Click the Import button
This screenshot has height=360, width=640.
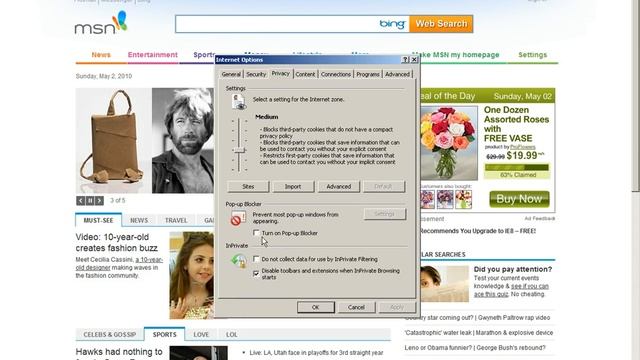coord(293,187)
